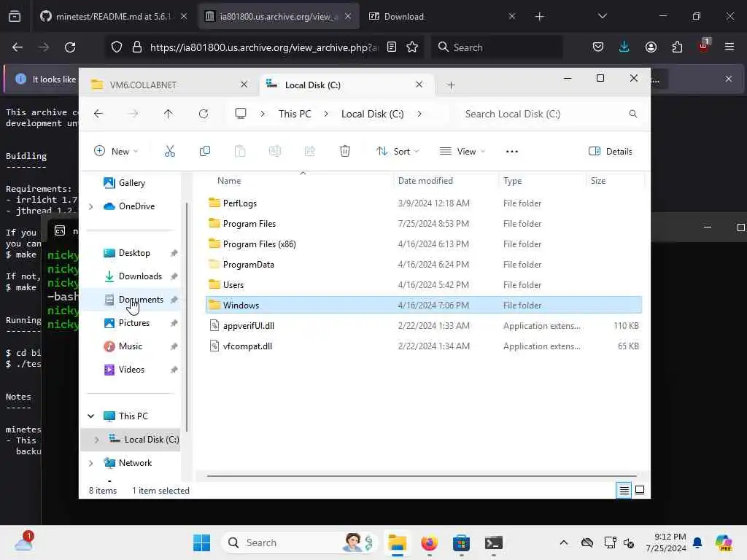
Task: Click the Windows Start button
Action: click(x=201, y=542)
